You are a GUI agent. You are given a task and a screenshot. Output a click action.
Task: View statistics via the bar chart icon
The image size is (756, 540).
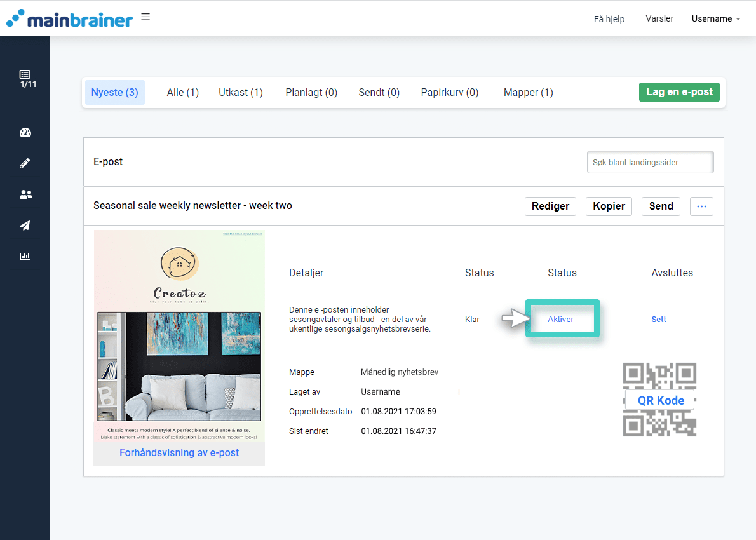point(25,256)
